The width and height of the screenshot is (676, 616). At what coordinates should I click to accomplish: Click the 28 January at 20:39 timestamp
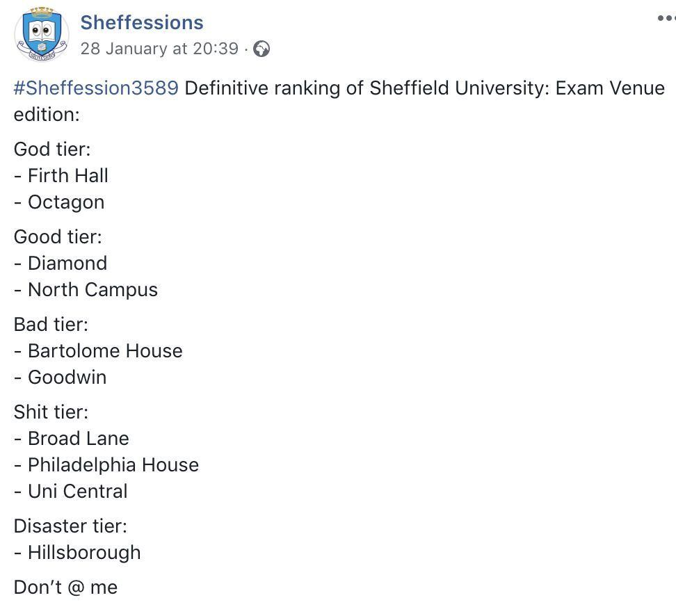pyautogui.click(x=159, y=49)
